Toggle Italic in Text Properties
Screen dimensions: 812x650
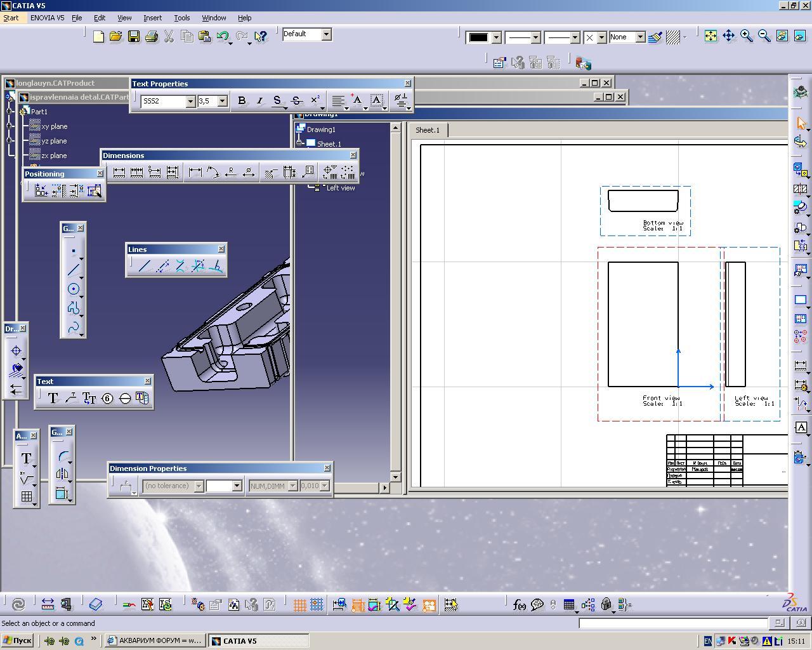(x=259, y=100)
